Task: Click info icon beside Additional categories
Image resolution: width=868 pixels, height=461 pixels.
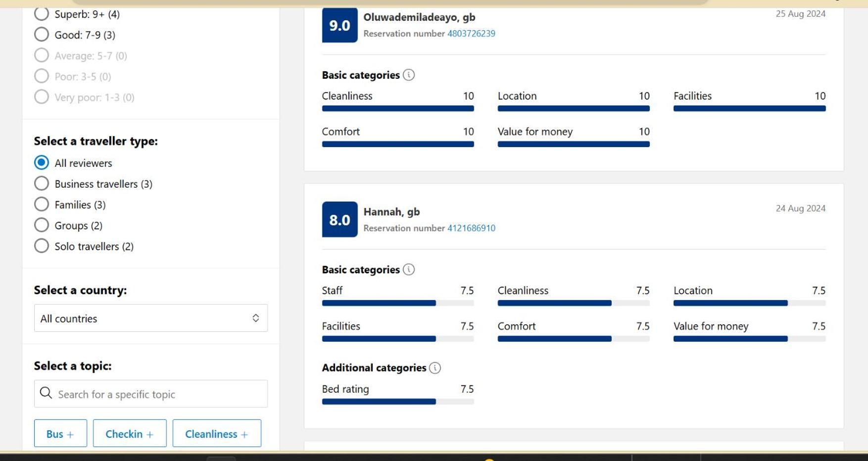Action: [435, 368]
